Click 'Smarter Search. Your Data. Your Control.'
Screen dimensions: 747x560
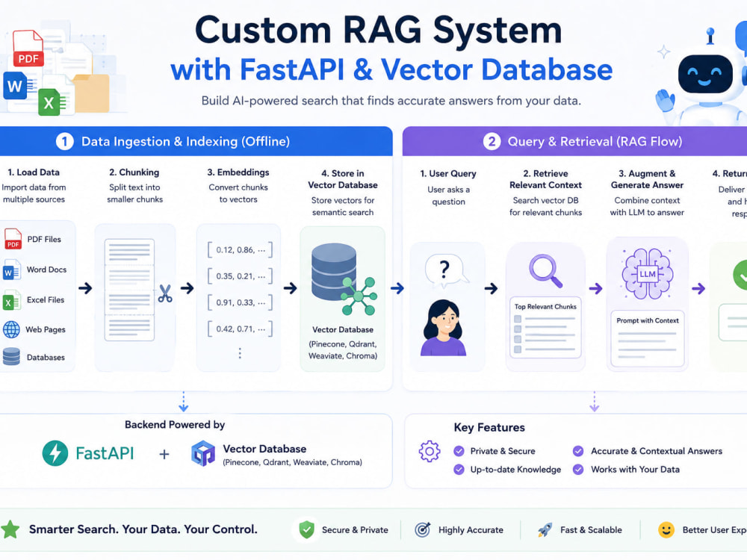click(143, 529)
